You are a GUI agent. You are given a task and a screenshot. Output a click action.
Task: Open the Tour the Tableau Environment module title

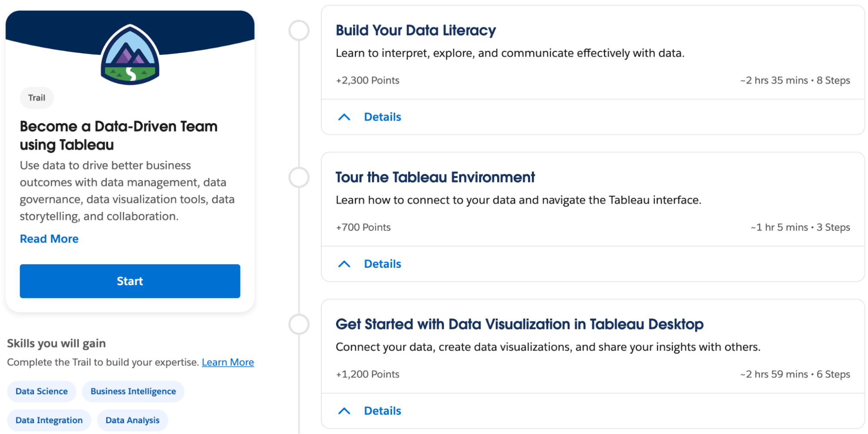[x=435, y=177]
